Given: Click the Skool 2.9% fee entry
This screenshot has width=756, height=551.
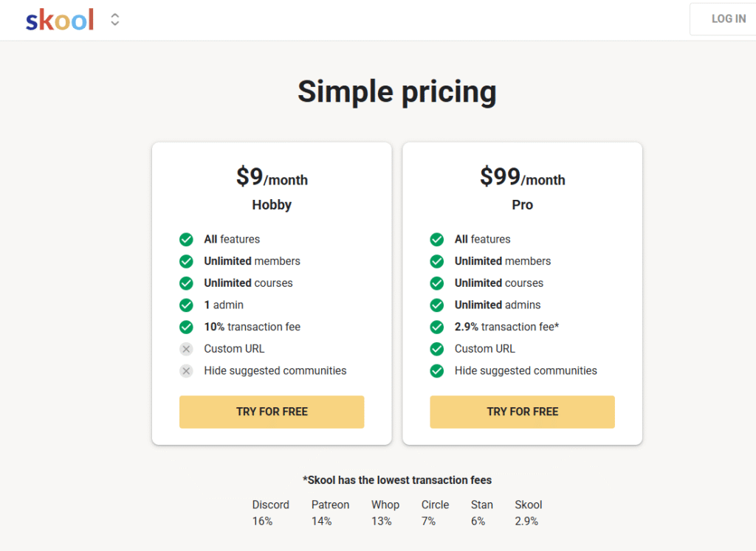Looking at the screenshot, I should 528,513.
